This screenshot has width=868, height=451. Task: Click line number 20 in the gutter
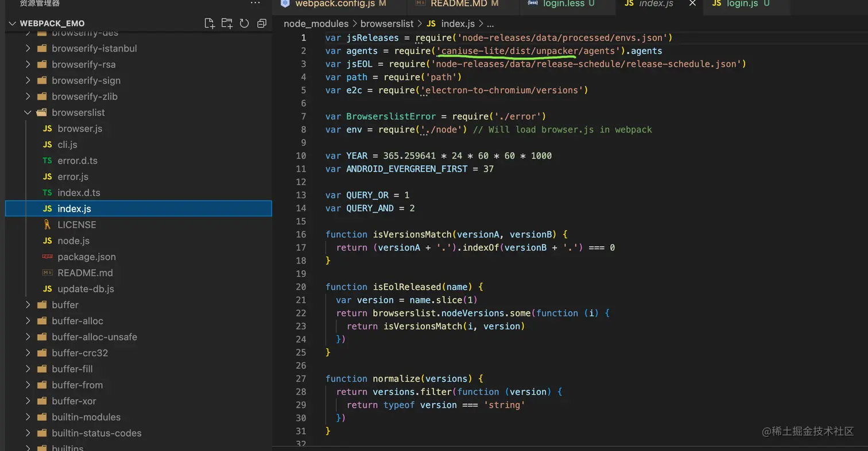[301, 287]
